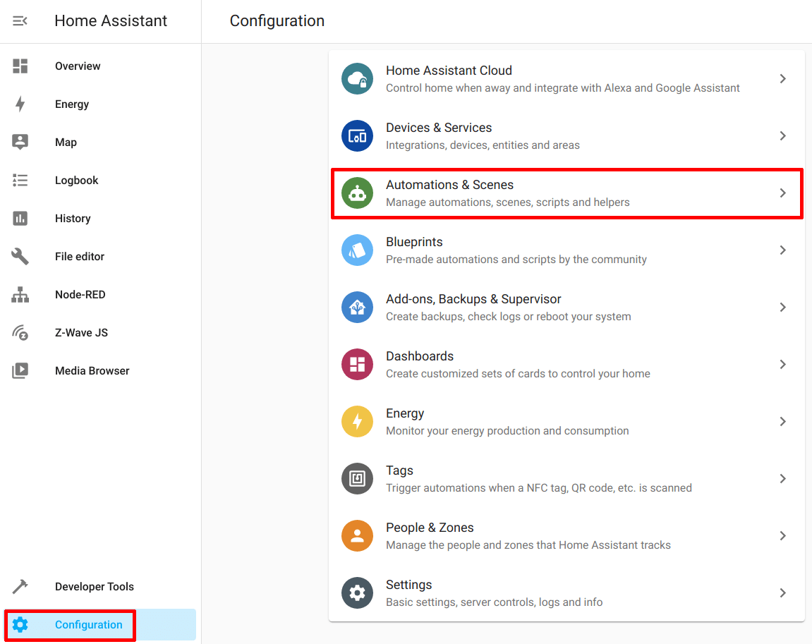
Task: Open the People & Zones icon
Action: click(x=357, y=535)
